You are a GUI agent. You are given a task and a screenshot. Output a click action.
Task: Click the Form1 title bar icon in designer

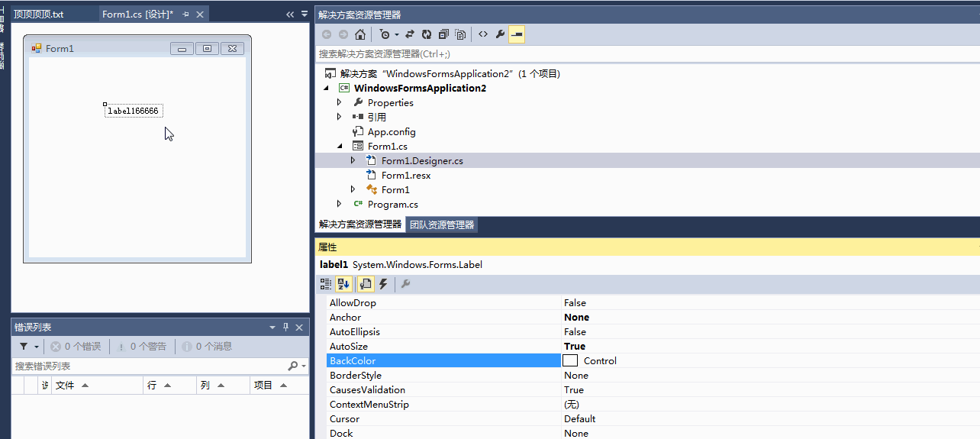36,48
